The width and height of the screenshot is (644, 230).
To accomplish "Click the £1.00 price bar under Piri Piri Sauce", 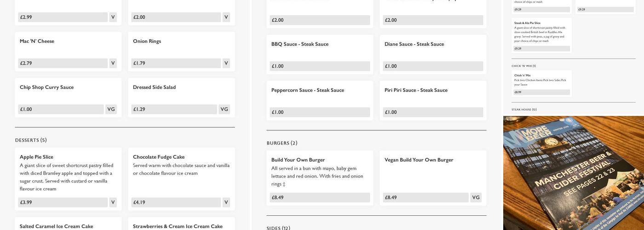I will [x=433, y=112].
